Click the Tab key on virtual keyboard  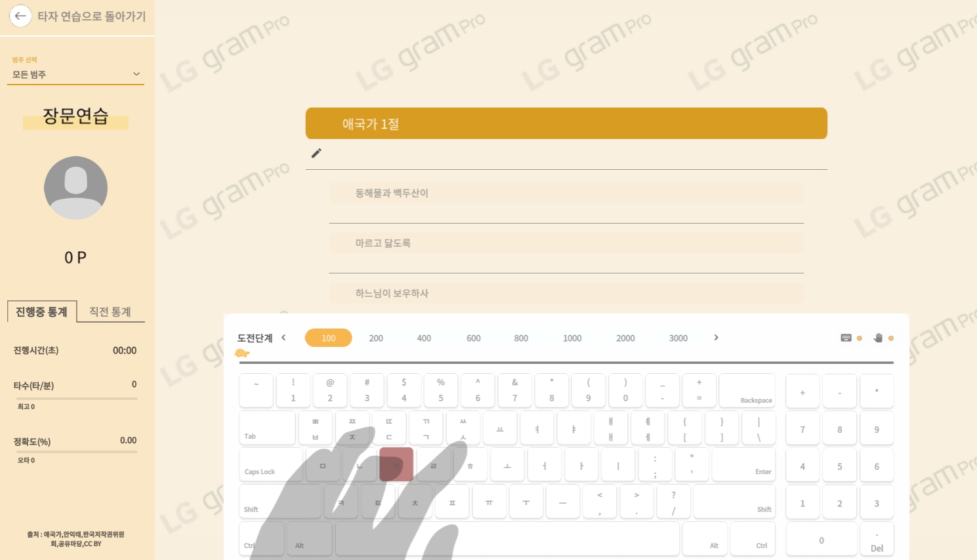267,428
